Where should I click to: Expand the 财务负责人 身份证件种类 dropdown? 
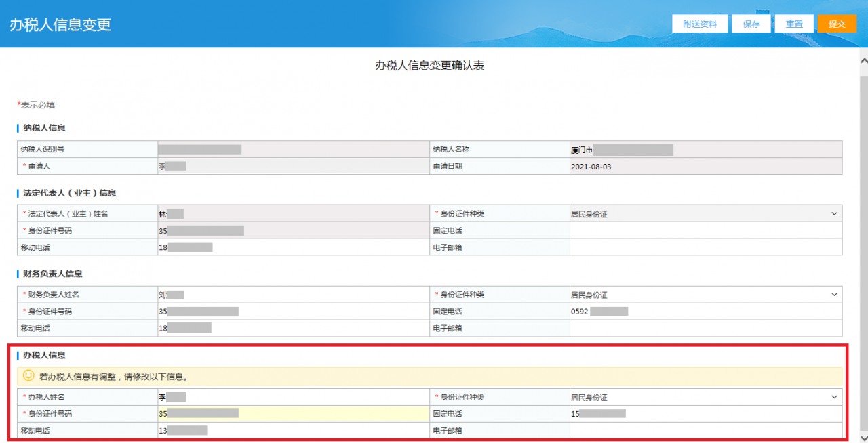tap(833, 294)
